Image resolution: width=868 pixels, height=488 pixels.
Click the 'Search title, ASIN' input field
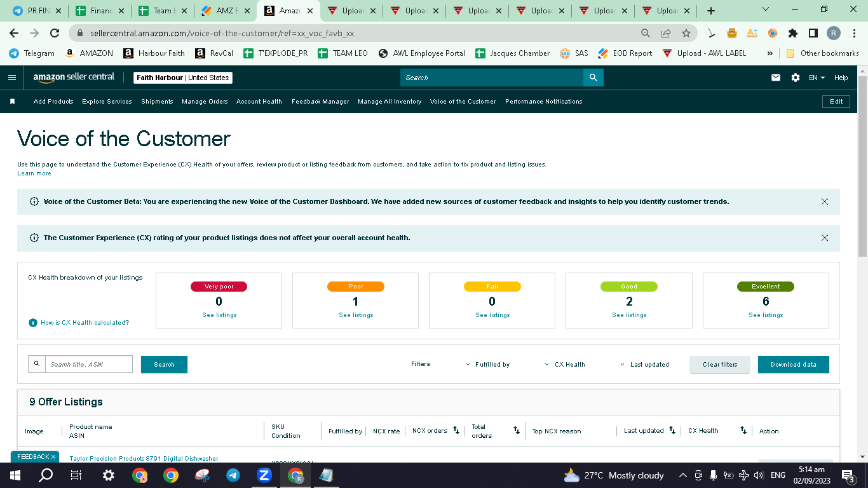coord(88,364)
